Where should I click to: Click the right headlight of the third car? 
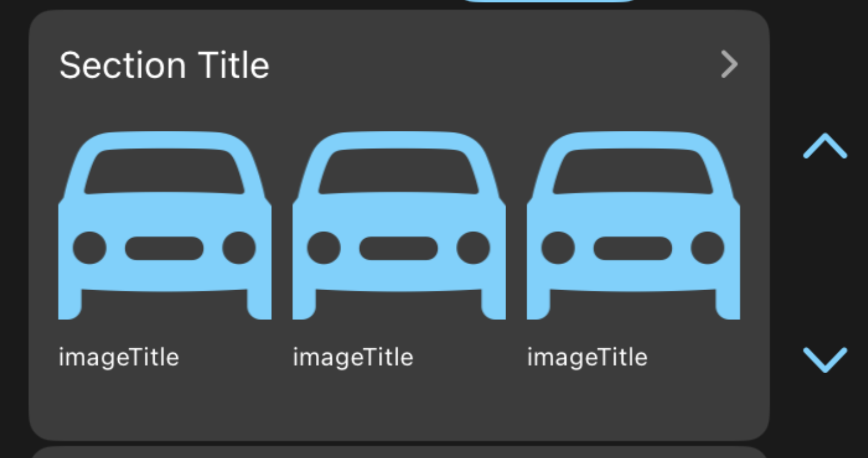point(707,248)
